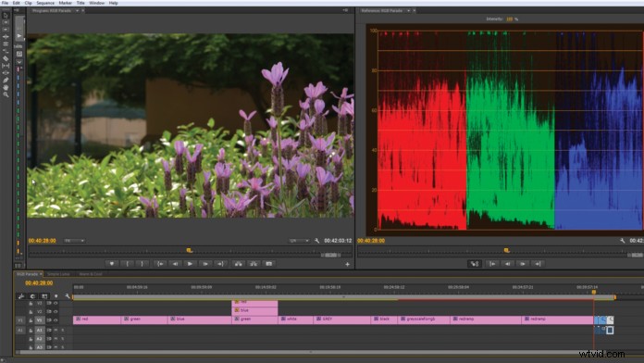Click Mark Out in Program monitor
644x363 pixels.
(142, 264)
